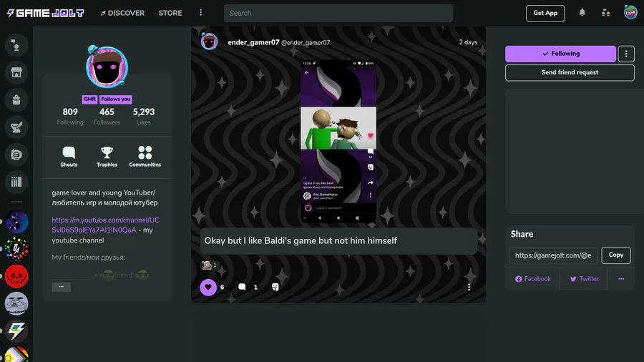Toggle the heart like on the post

(x=208, y=288)
